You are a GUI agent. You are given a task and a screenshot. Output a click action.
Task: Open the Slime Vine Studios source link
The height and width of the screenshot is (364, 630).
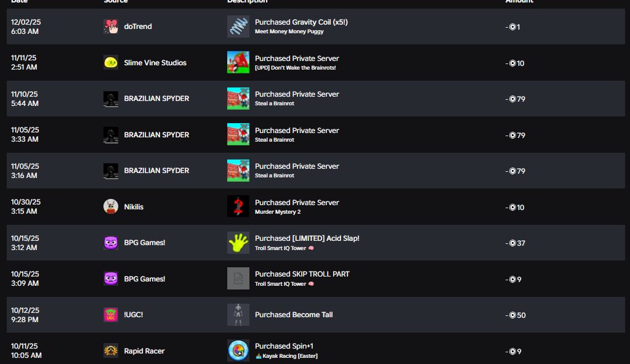click(155, 63)
